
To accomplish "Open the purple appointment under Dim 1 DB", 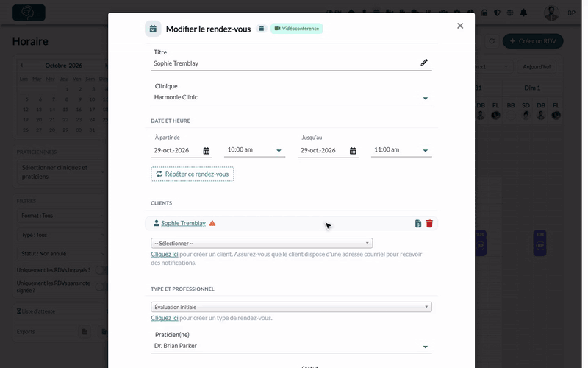I will point(540,244).
